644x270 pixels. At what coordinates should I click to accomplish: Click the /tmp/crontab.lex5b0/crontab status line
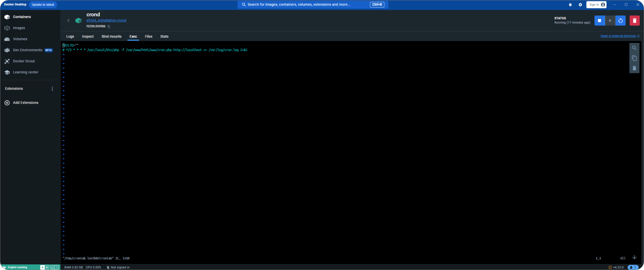pos(96,259)
